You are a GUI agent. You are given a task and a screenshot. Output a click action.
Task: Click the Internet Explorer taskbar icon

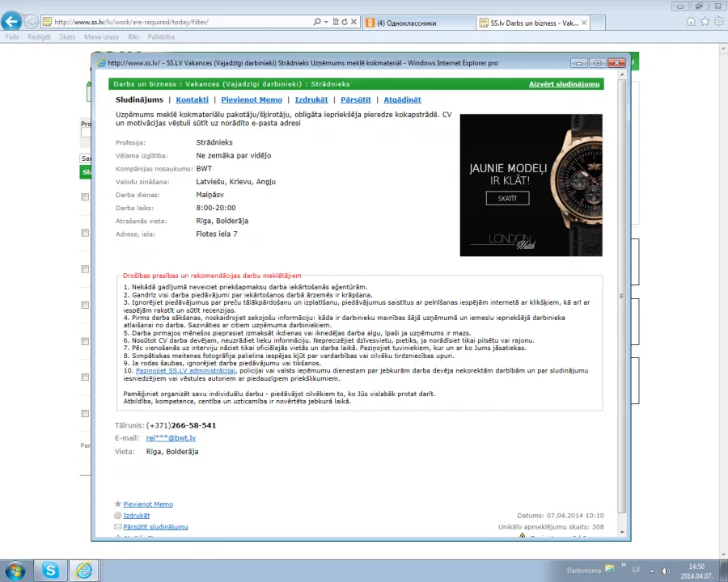(x=84, y=571)
